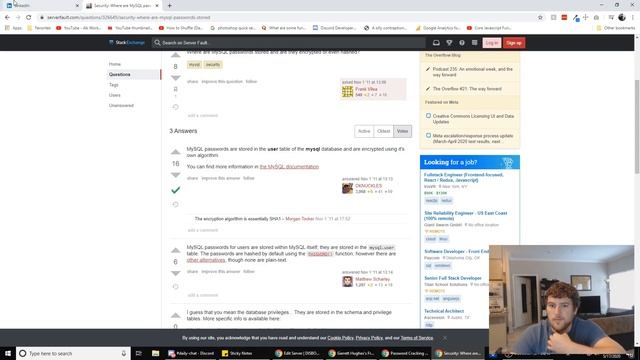Open Site Reliability Engineer job listing

coord(465,216)
